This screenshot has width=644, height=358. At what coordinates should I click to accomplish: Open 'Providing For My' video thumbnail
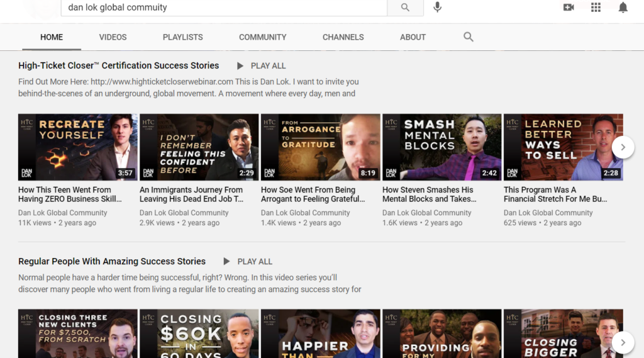tap(442, 333)
